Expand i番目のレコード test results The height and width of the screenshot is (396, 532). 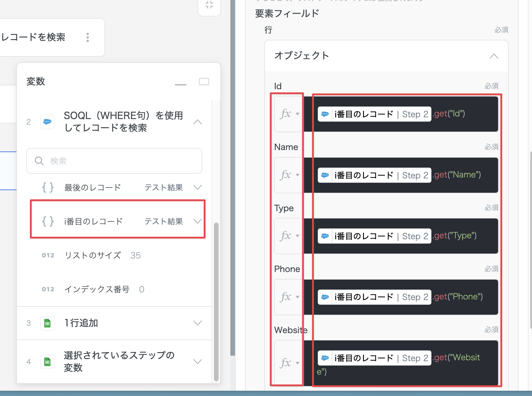tap(198, 221)
